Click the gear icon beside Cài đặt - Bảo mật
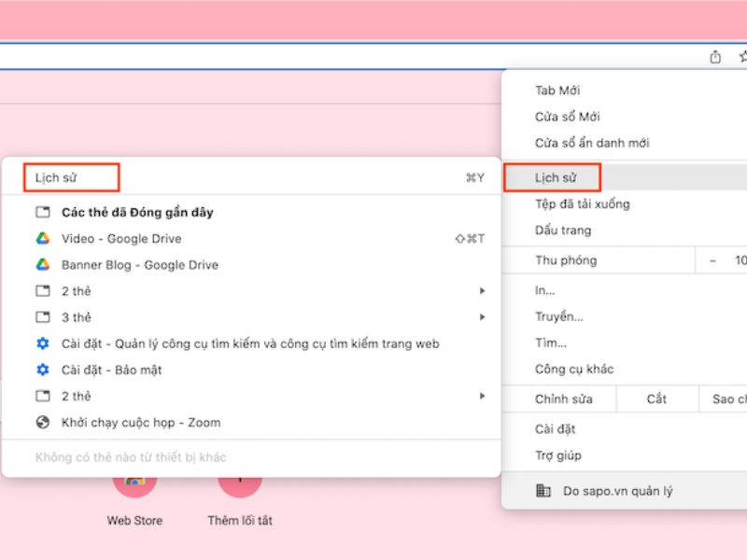Screen dimensions: 747x560 pyautogui.click(x=41, y=370)
